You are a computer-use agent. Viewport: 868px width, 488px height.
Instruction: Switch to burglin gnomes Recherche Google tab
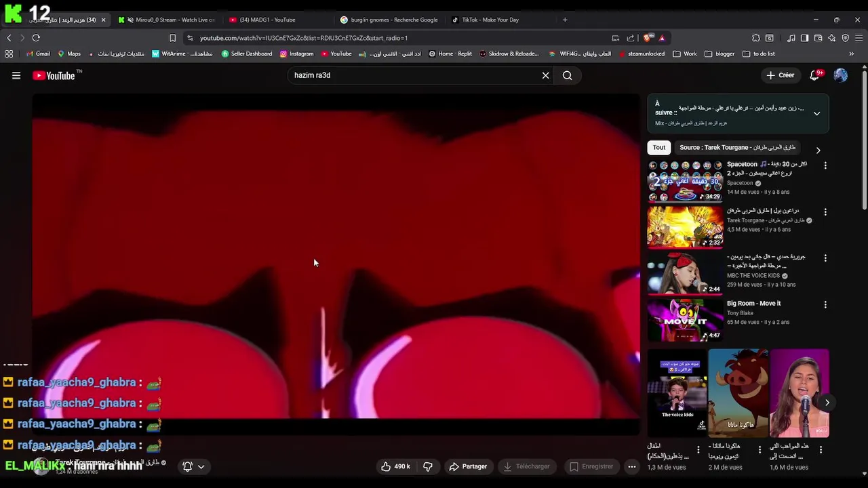tap(390, 20)
